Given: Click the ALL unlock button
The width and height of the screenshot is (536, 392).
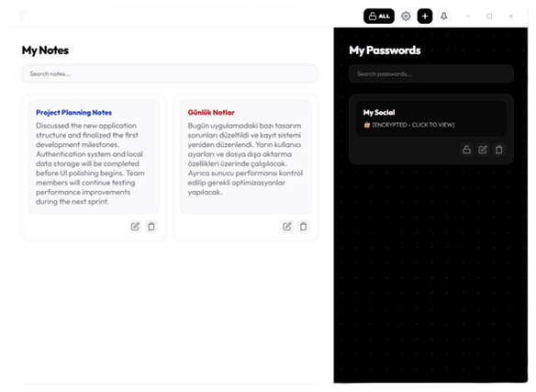Looking at the screenshot, I should tap(379, 17).
